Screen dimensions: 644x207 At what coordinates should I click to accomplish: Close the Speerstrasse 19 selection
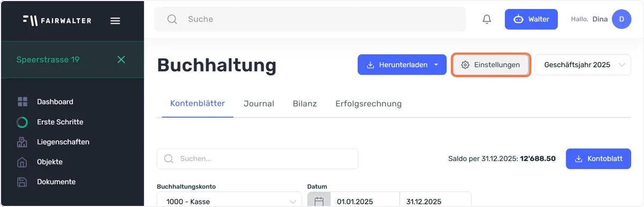121,60
